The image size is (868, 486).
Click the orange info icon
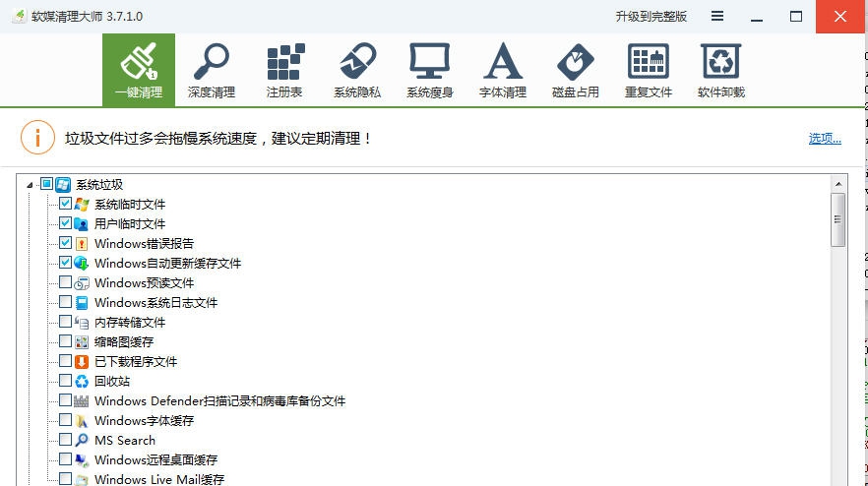coord(37,138)
